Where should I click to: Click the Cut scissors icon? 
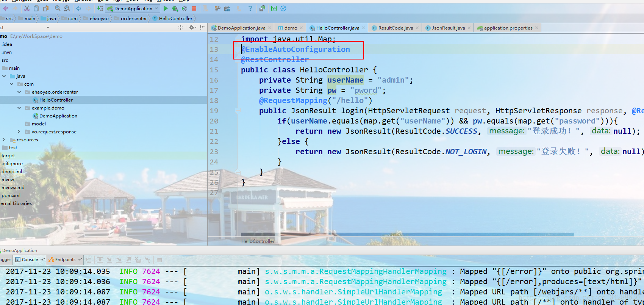(x=27, y=8)
